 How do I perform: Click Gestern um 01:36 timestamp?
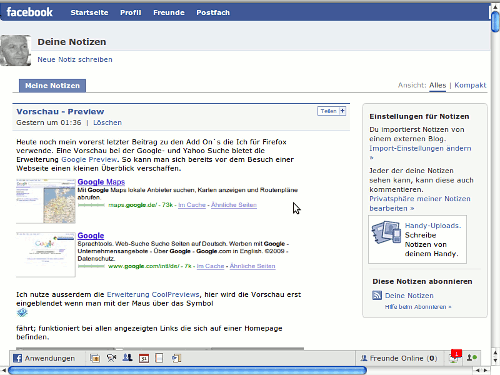pos(49,123)
